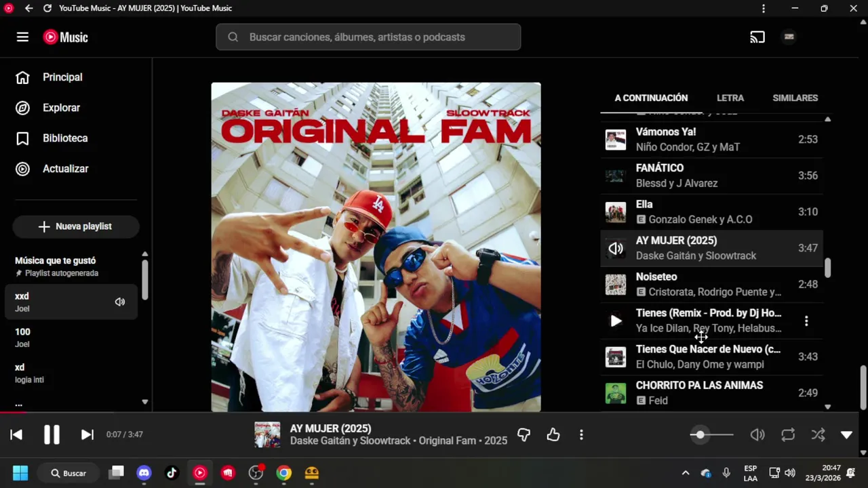This screenshot has height=488, width=868.
Task: Click FANÁTICO song thumbnail
Action: (x=616, y=176)
